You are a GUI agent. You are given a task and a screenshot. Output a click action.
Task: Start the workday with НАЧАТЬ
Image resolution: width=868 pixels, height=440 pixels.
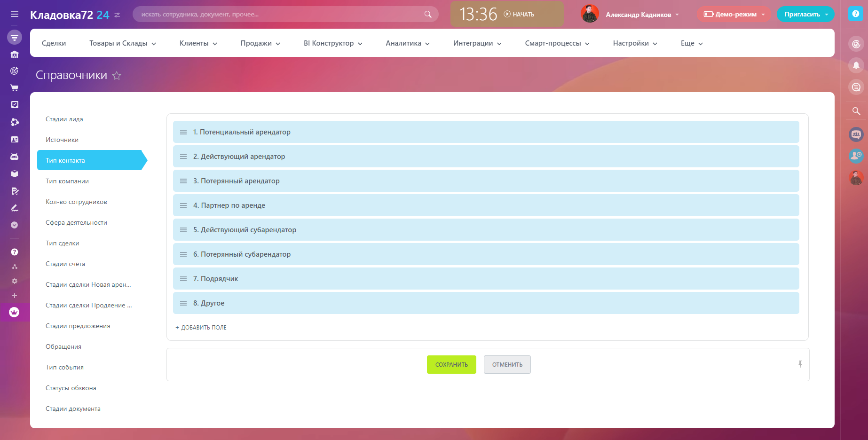pyautogui.click(x=519, y=14)
